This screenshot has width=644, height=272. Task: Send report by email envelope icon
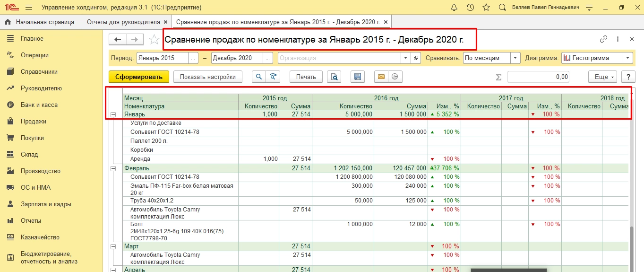(381, 77)
